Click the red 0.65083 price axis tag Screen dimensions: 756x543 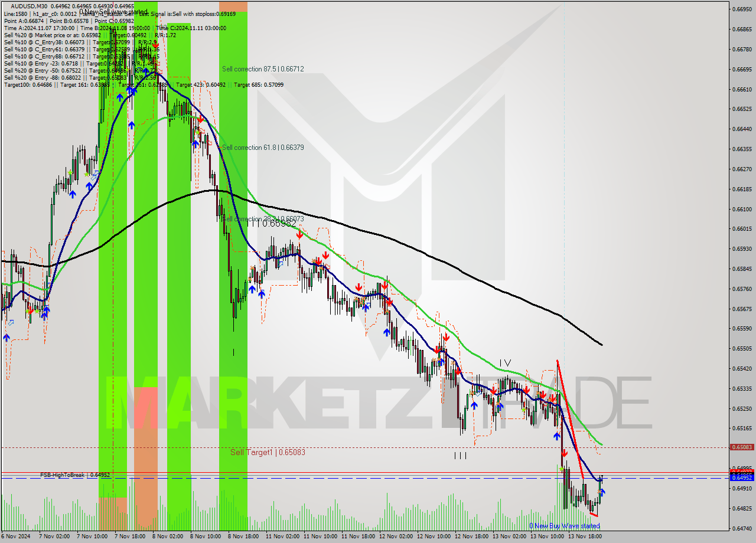click(742, 447)
